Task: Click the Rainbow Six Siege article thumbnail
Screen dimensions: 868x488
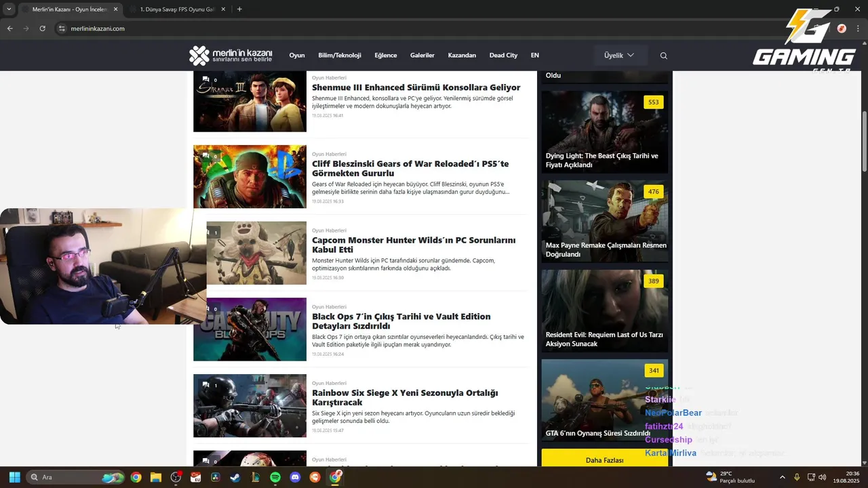Action: (x=250, y=405)
